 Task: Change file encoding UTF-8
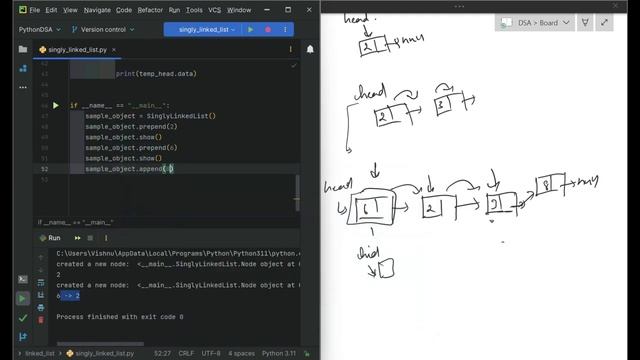tap(211, 353)
